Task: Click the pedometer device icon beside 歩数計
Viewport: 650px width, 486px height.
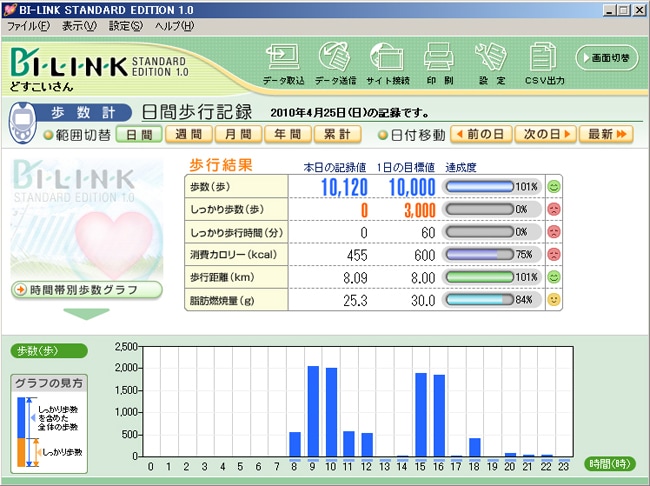Action: point(22,123)
